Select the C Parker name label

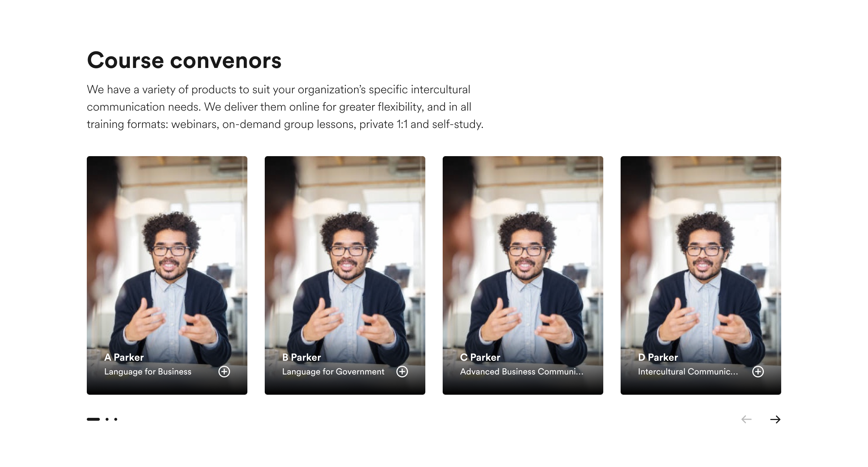coord(480,357)
